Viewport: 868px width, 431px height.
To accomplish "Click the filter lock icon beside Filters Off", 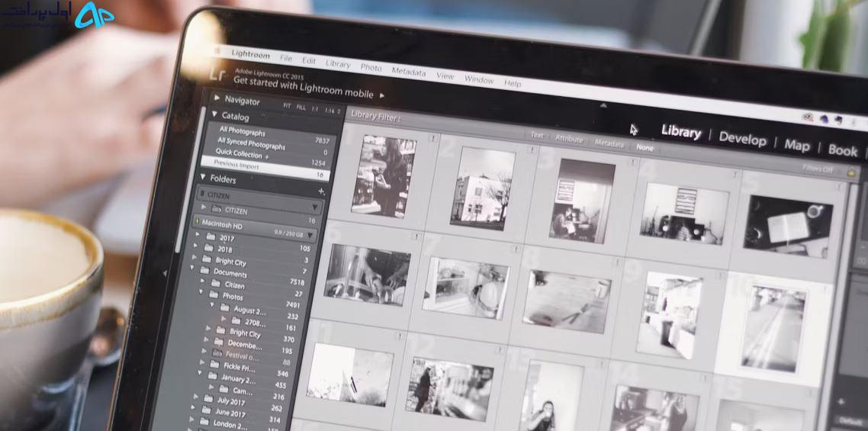I will [x=851, y=173].
